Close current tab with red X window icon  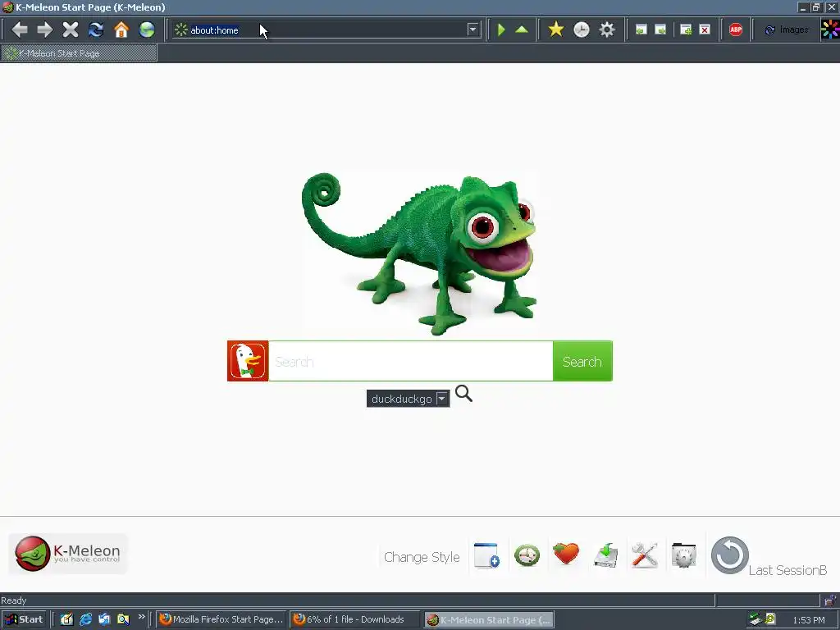coord(705,30)
